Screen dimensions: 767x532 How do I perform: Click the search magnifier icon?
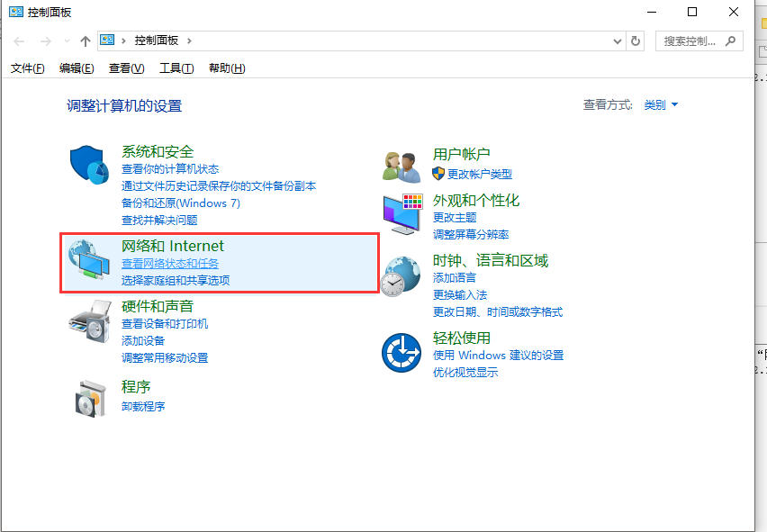click(x=730, y=41)
